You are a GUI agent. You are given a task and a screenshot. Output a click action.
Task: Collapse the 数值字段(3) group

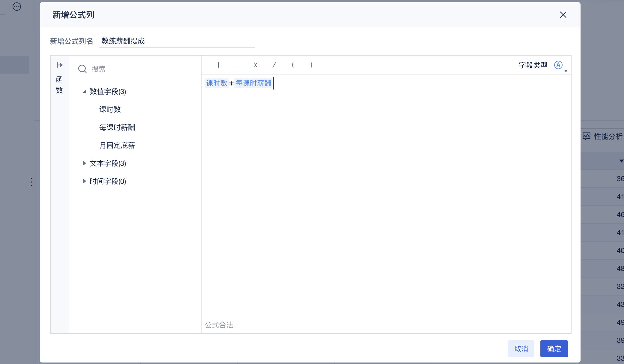[x=85, y=91]
